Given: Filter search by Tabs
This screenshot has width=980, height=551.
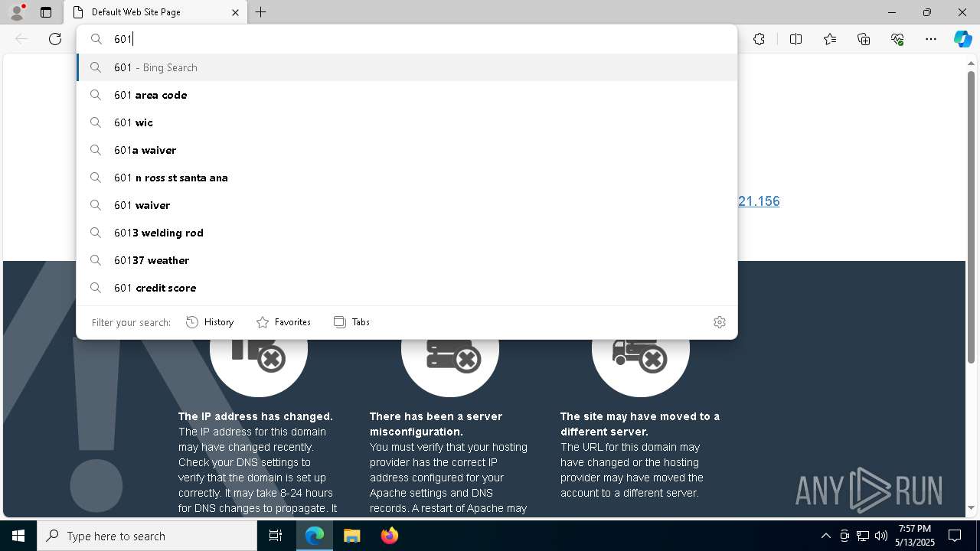Looking at the screenshot, I should click(351, 322).
